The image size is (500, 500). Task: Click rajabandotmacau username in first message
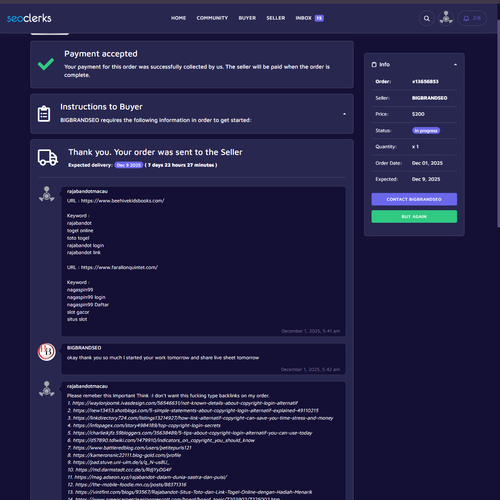(x=87, y=191)
